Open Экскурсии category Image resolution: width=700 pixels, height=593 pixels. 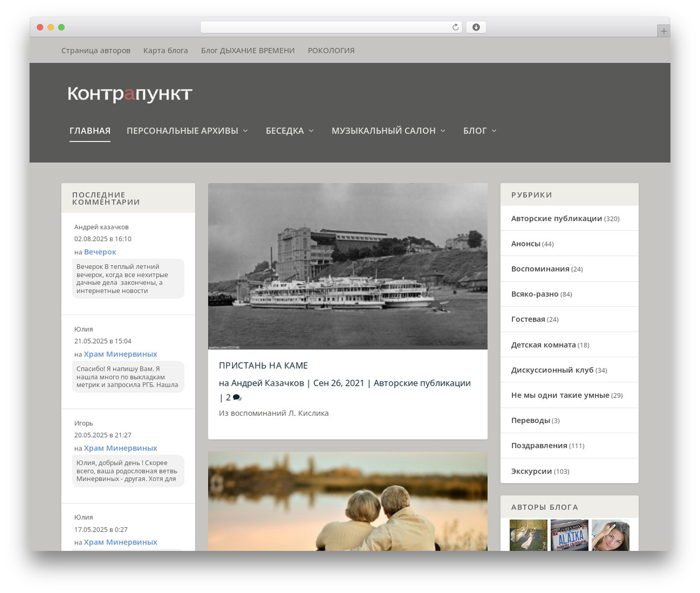click(532, 472)
